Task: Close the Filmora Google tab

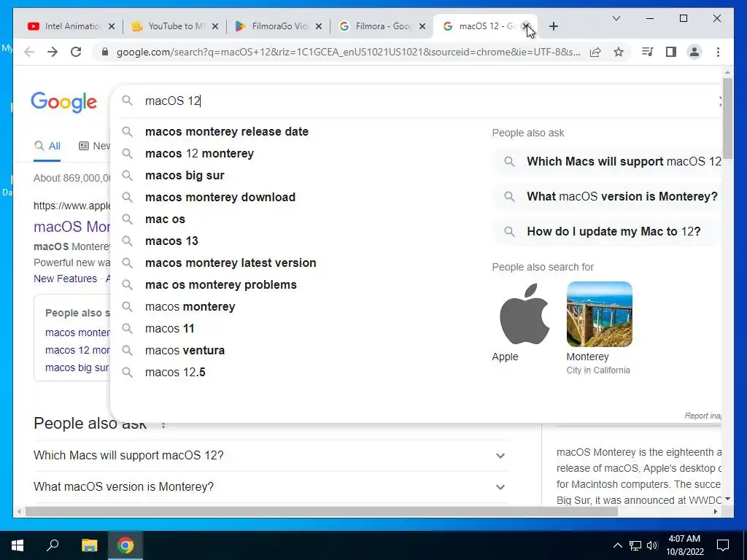Action: 422,27
